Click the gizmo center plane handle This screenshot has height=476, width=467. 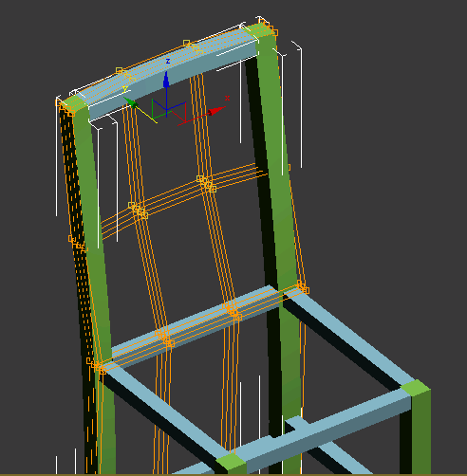pyautogui.click(x=169, y=110)
